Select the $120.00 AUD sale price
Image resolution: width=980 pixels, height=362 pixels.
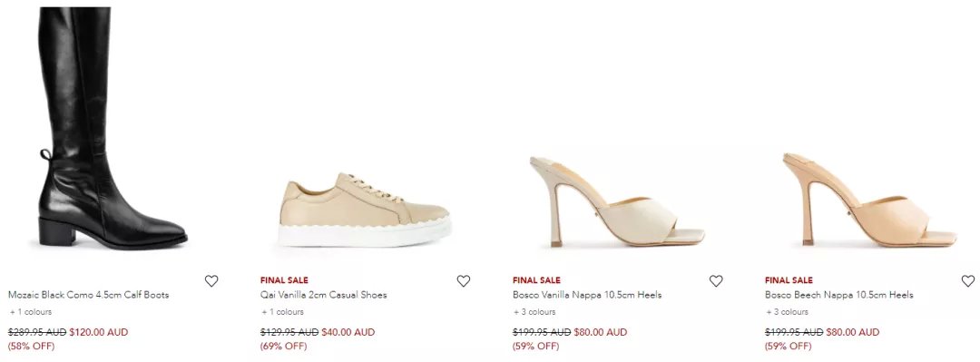[x=98, y=332]
